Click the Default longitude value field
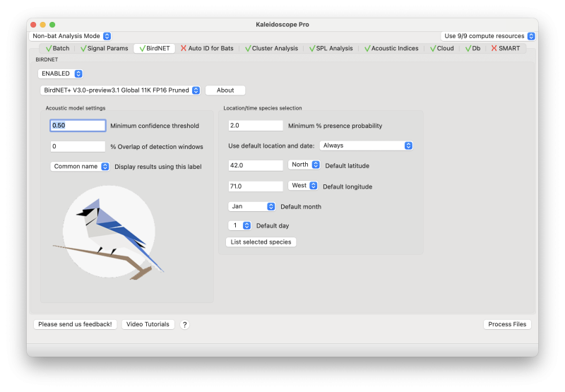 pyautogui.click(x=256, y=186)
